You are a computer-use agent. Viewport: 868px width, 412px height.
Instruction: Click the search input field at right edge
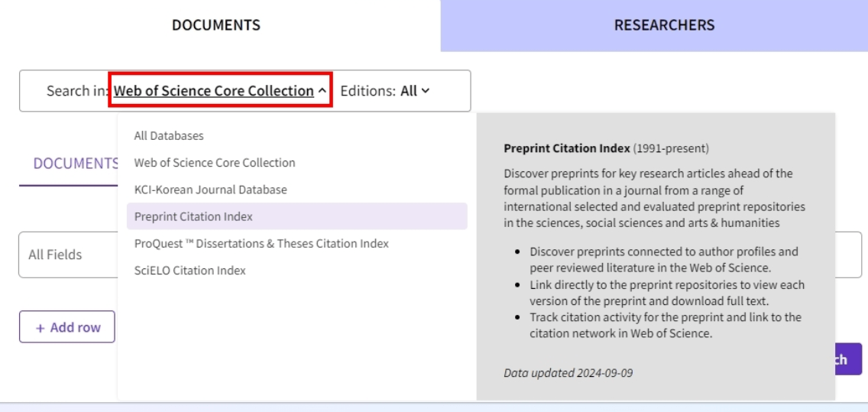(849, 255)
